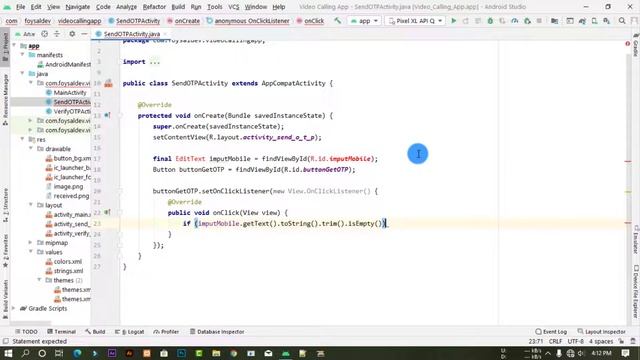
Task: Click the red error indicator atop editor scrollbar
Action: click(x=627, y=44)
